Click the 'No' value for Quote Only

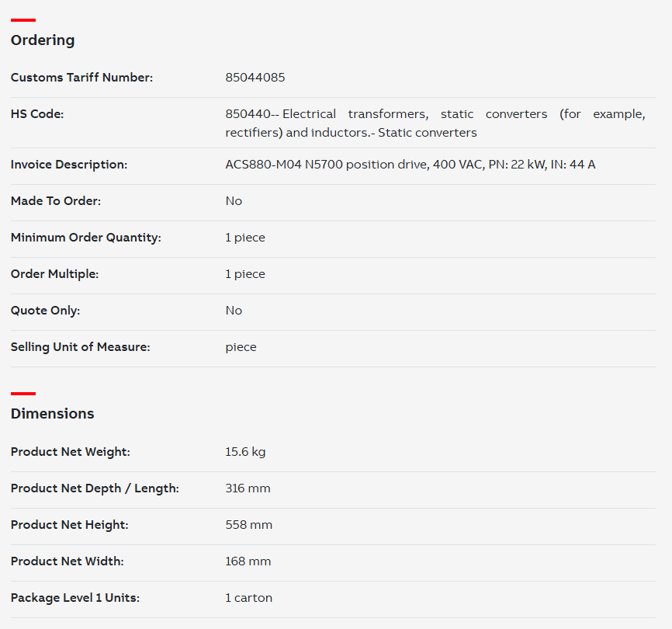(234, 310)
